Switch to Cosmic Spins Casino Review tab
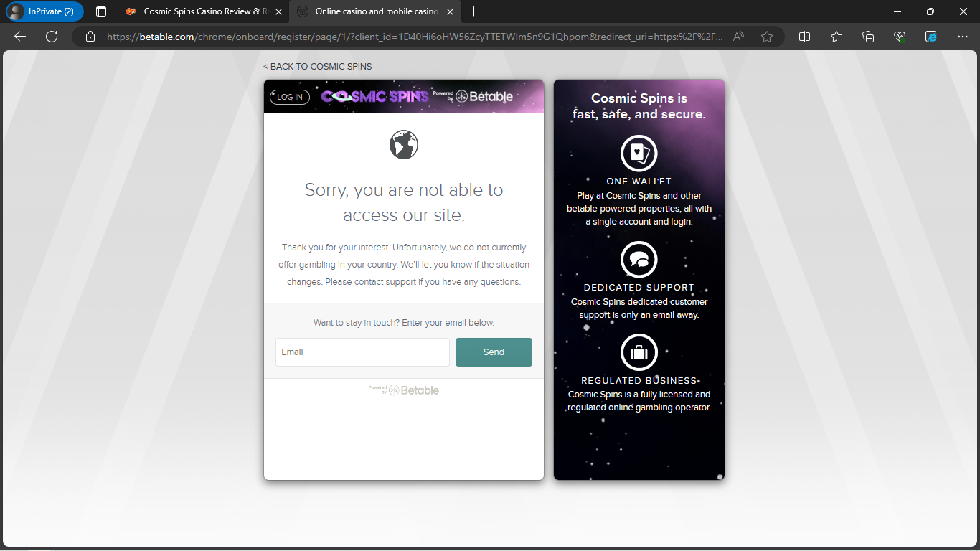 click(x=197, y=11)
